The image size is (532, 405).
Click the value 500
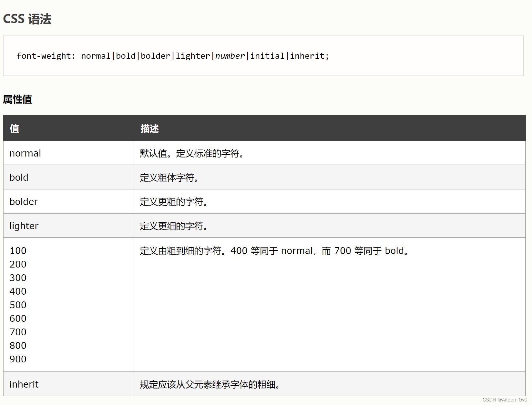click(18, 305)
